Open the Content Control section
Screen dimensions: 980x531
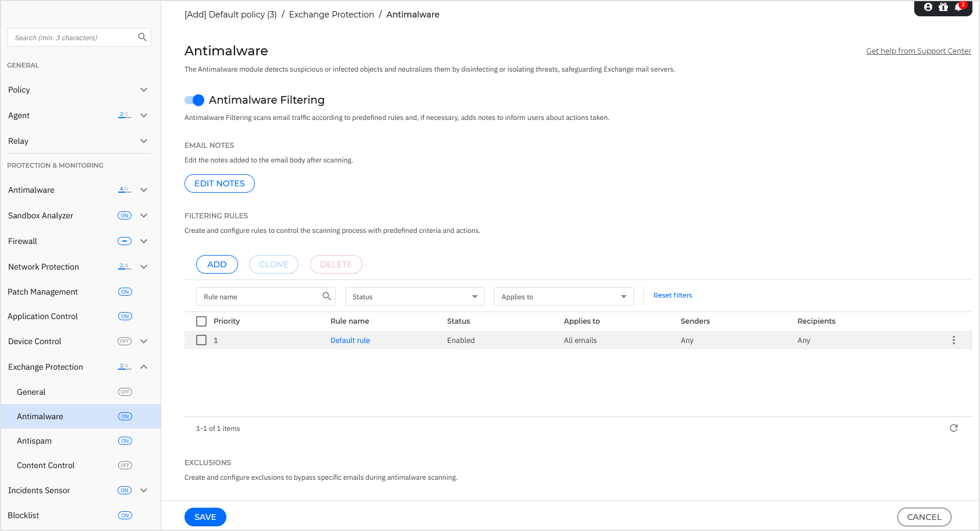(45, 465)
